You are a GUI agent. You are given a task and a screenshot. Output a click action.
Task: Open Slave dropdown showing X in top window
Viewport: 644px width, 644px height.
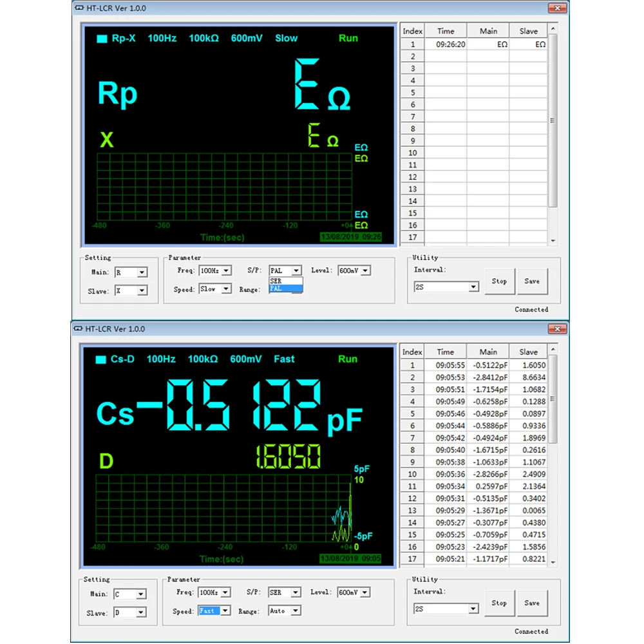click(x=131, y=291)
